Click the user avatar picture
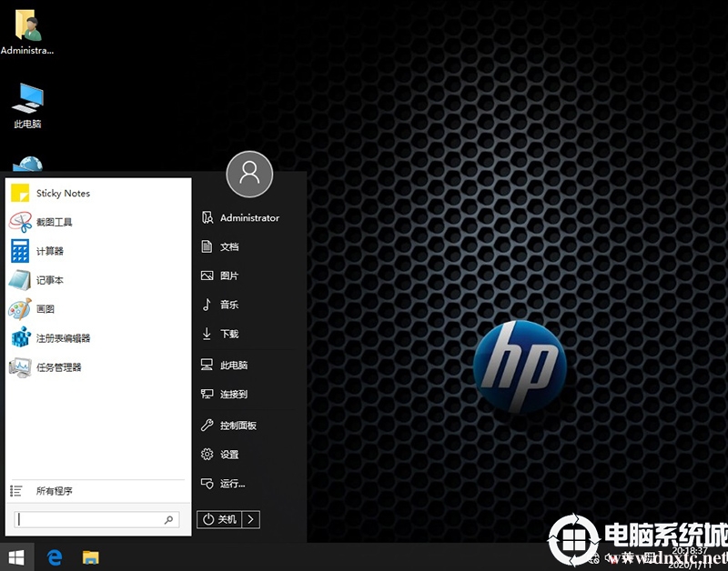Viewport: 728px width, 571px height. click(249, 175)
